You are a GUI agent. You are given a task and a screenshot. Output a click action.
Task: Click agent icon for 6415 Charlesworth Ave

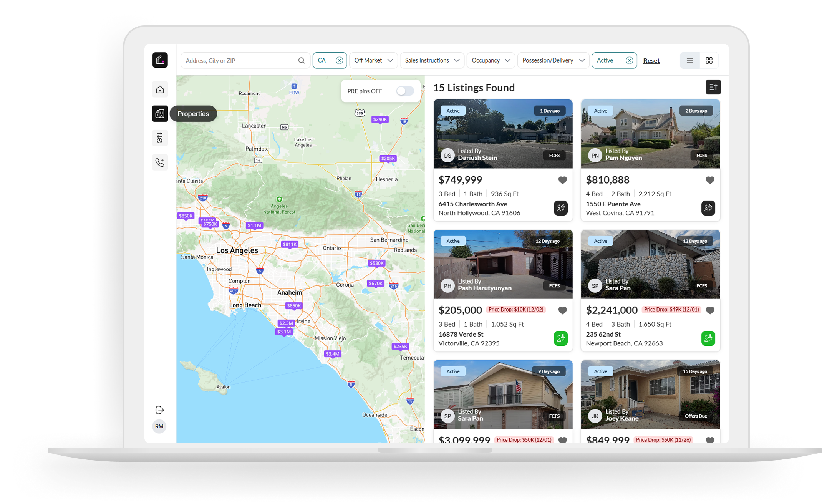(x=561, y=208)
